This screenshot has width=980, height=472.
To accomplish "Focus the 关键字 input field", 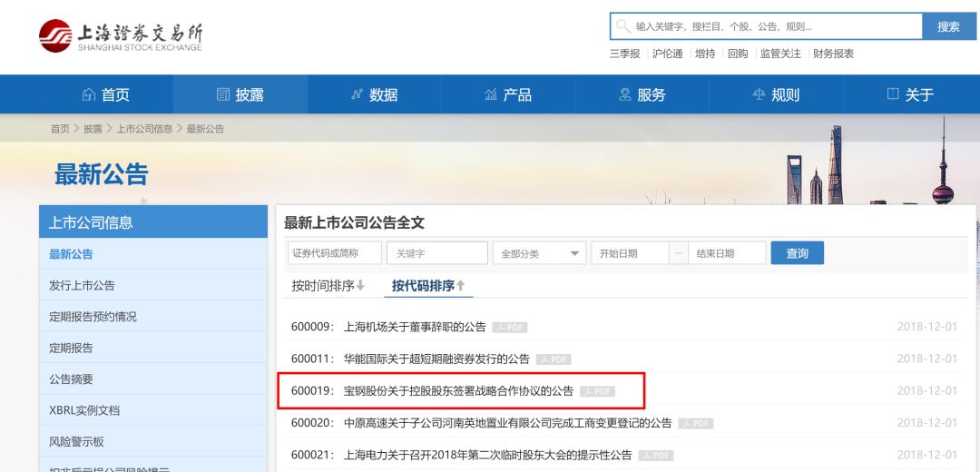I will point(436,253).
